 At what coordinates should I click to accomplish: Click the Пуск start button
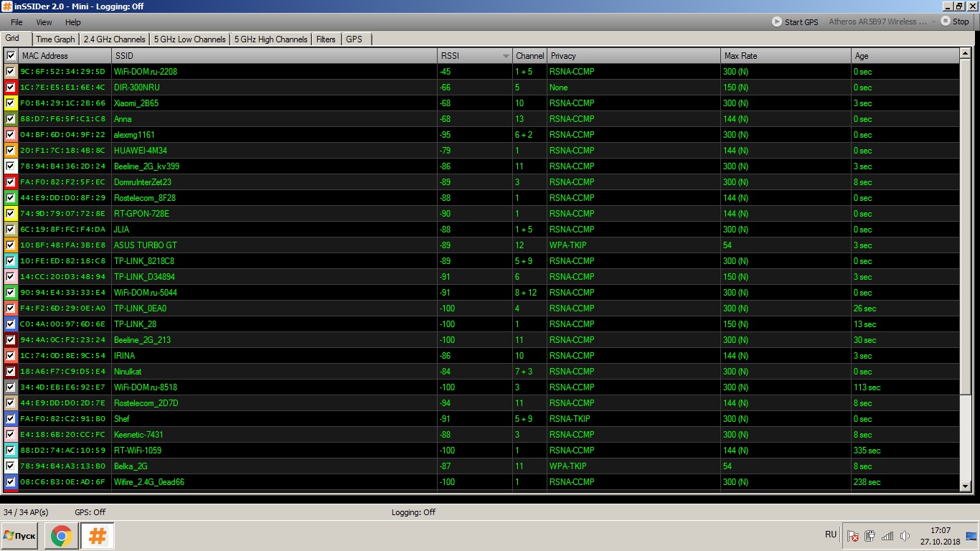(20, 536)
